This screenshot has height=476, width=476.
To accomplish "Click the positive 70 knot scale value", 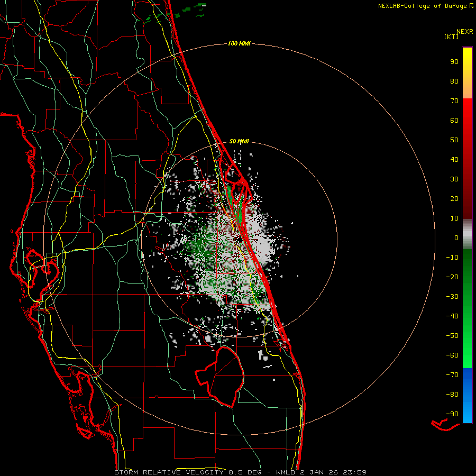I will 454,101.
